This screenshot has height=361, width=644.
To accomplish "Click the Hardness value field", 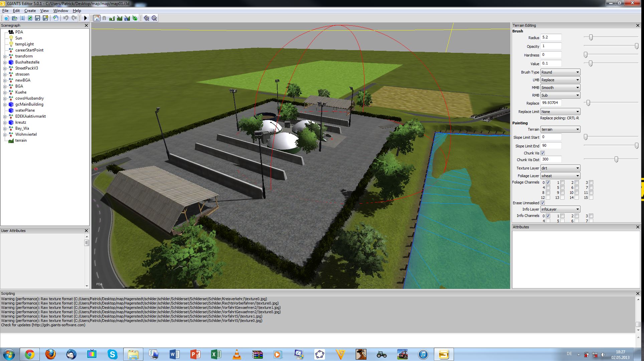I will (551, 55).
